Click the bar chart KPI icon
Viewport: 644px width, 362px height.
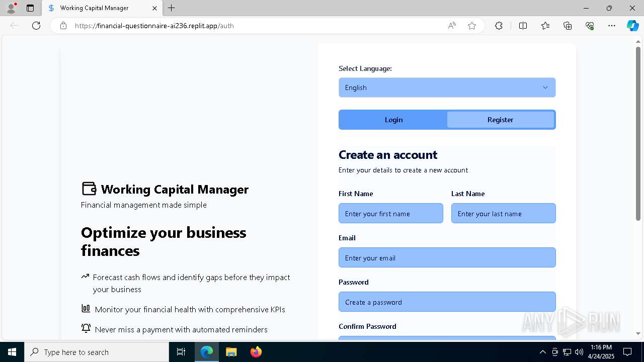click(86, 309)
